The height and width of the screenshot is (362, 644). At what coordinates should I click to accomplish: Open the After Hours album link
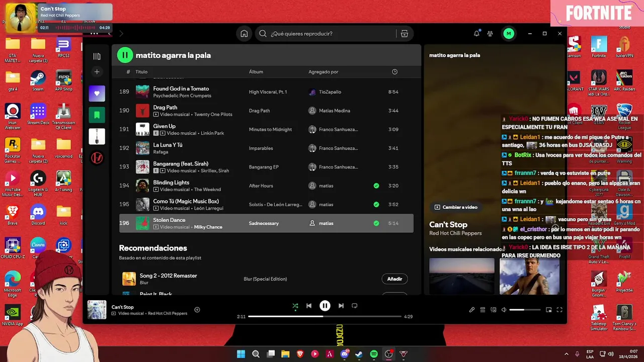click(261, 186)
